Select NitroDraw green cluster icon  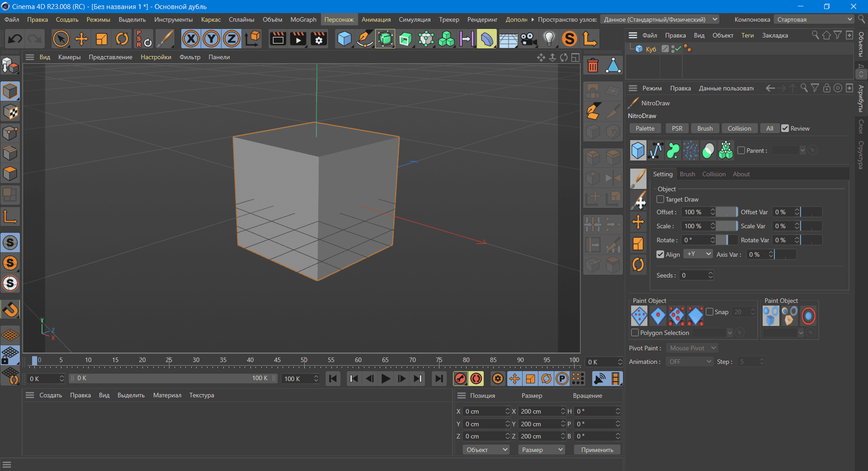point(726,151)
